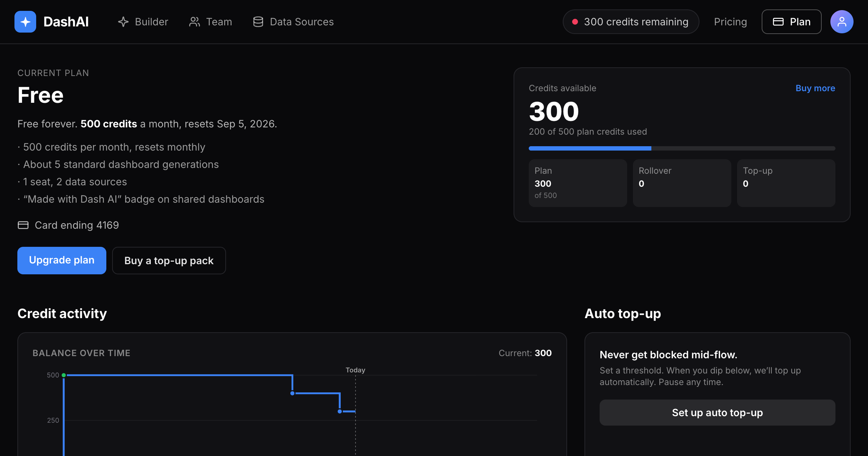Viewport: 868px width, 456px height.
Task: Click the Data Sources database icon
Action: pyautogui.click(x=258, y=22)
